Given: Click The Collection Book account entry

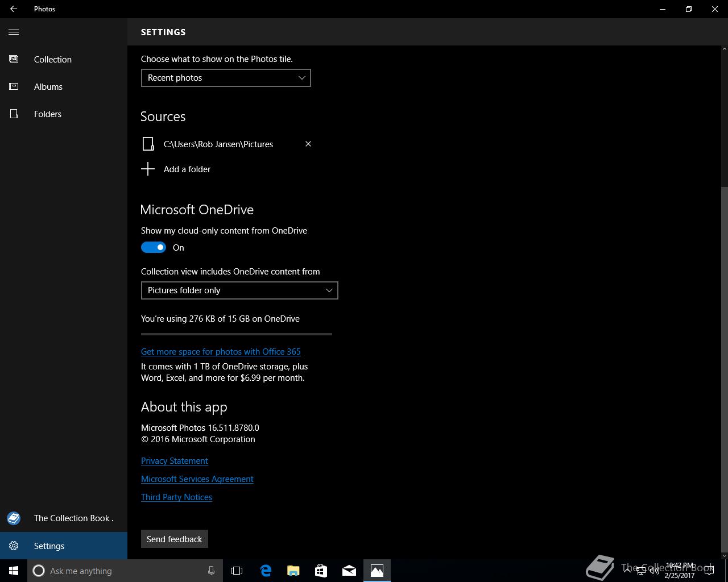Looking at the screenshot, I should pos(64,518).
